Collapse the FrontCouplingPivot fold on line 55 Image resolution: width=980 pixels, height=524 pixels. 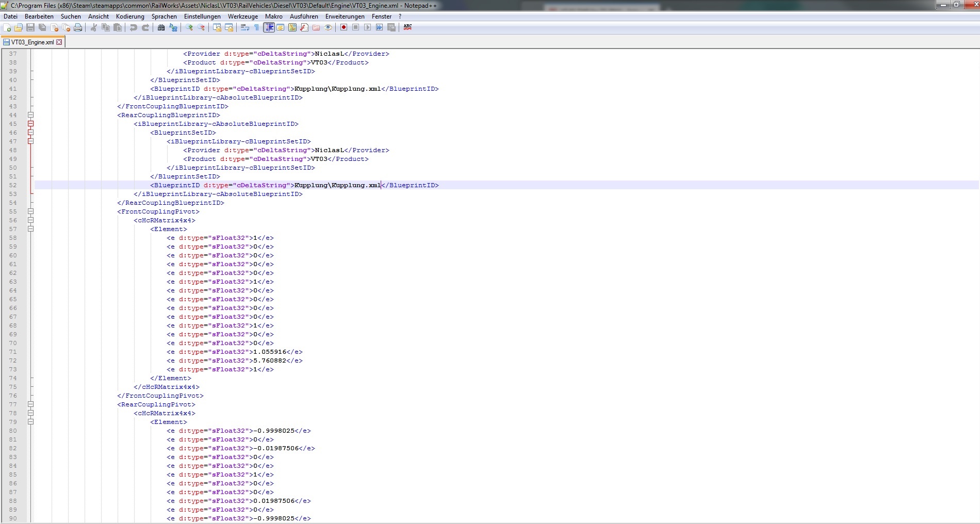[x=30, y=211]
